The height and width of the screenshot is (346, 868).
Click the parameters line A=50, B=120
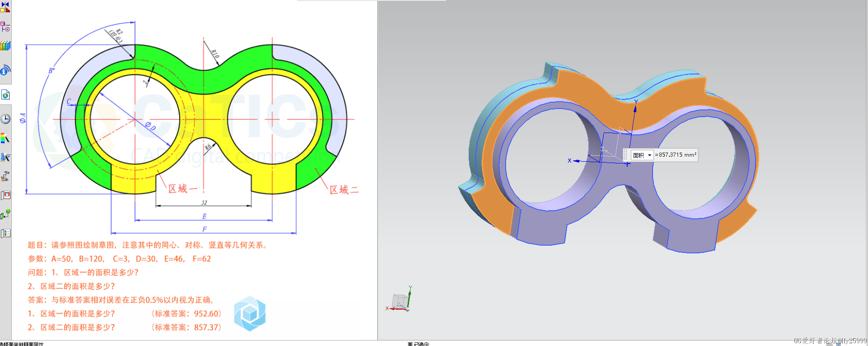click(x=119, y=259)
